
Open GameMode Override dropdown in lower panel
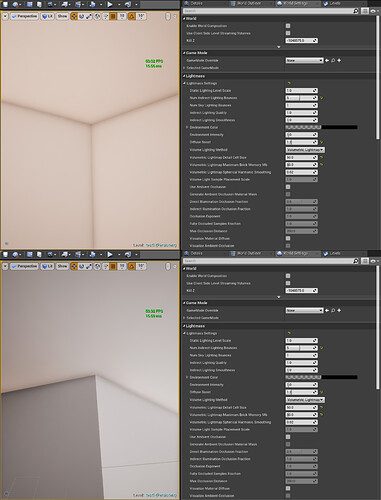point(304,310)
